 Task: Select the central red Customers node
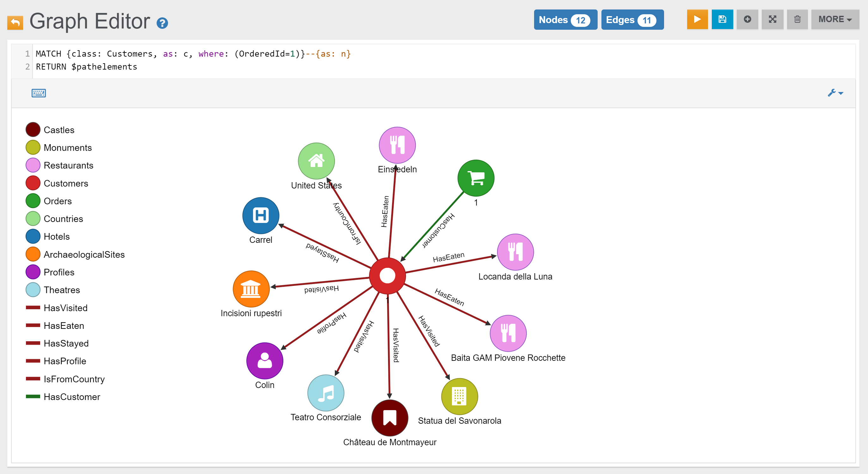click(x=387, y=276)
